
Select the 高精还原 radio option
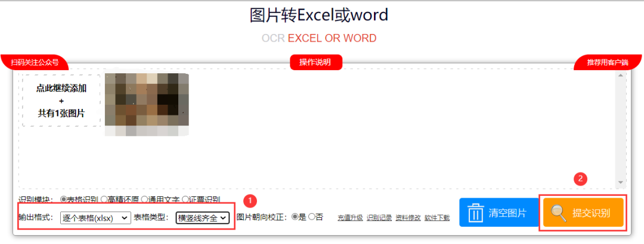(104, 199)
